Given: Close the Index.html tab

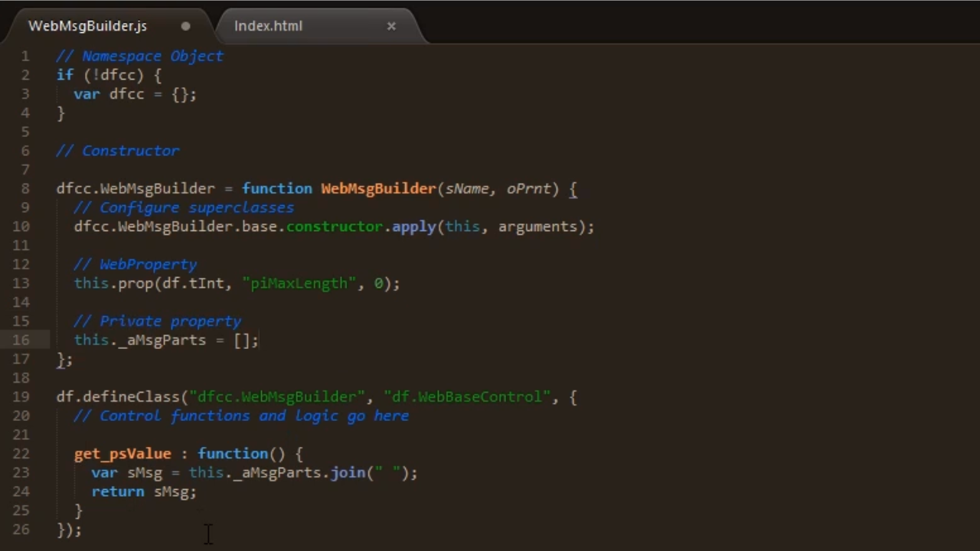Looking at the screenshot, I should 391,26.
